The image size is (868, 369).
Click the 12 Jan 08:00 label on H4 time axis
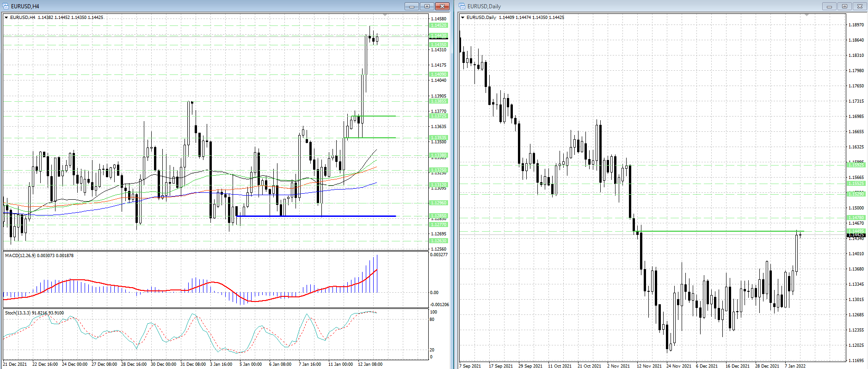point(370,364)
